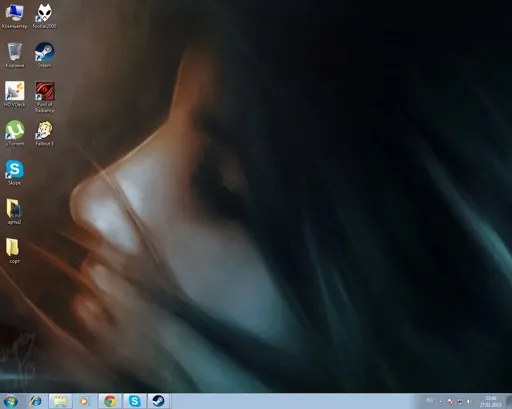Select the Recycle Bin icon

(14, 55)
